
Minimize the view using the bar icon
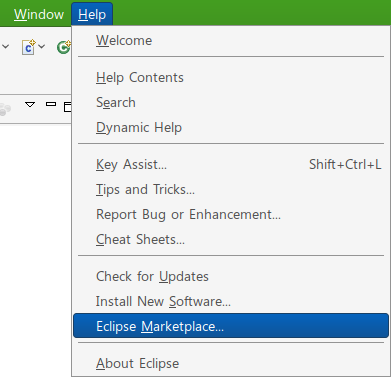point(51,104)
